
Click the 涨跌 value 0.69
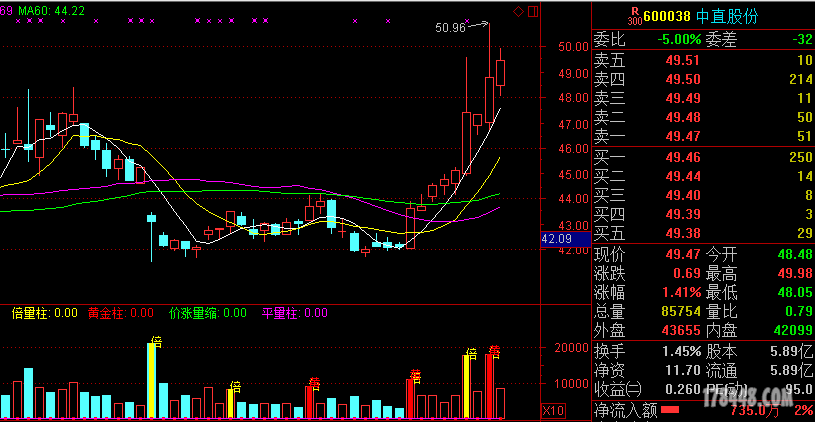(x=687, y=273)
